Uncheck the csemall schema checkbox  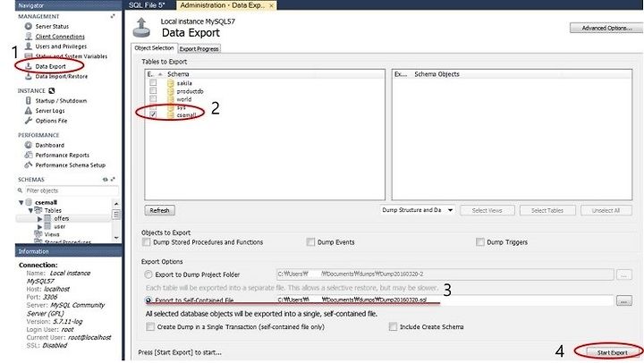pos(153,114)
